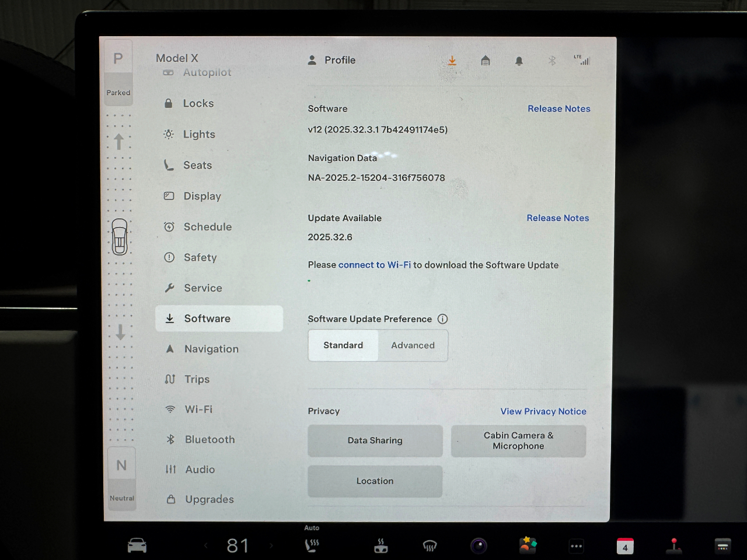Viewport: 747px width, 560px height.
Task: Tap the Bluetooth status icon in header
Action: click(x=552, y=61)
